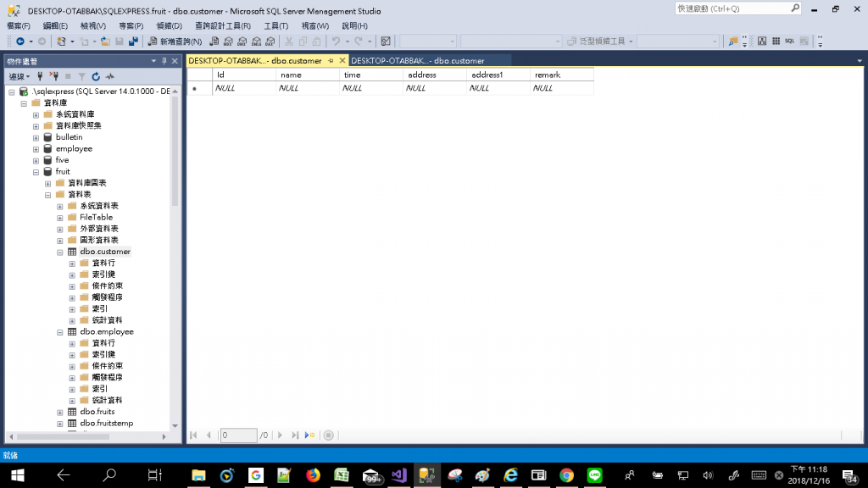This screenshot has width=868, height=488.
Task: Click the remark column header
Action: [562, 75]
